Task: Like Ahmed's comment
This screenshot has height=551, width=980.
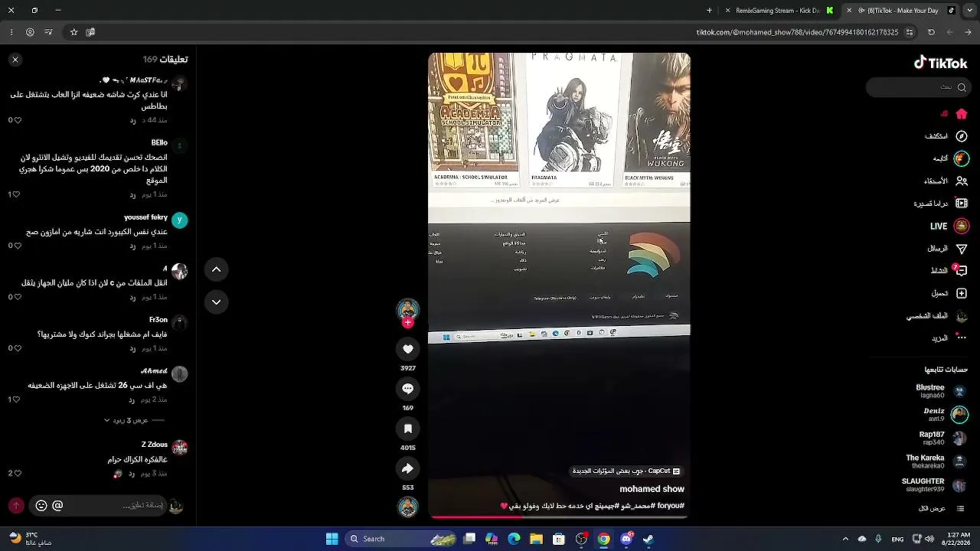Action: click(17, 399)
